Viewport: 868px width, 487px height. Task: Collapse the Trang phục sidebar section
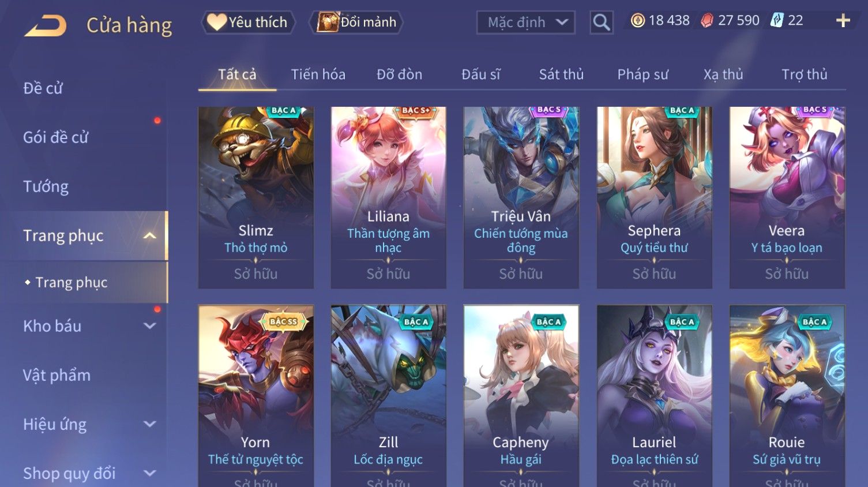point(149,235)
